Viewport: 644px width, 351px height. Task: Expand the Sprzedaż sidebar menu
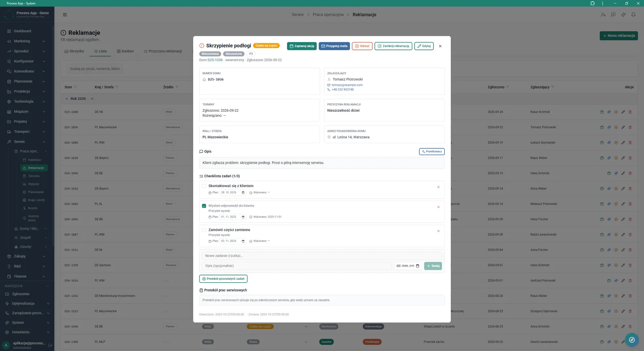pos(27,51)
